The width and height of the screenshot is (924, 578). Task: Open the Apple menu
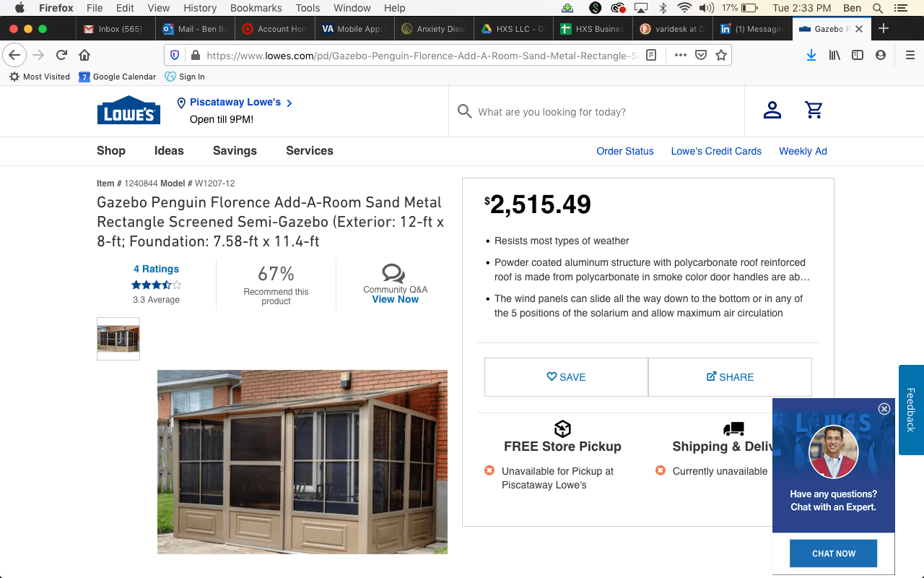19,8
